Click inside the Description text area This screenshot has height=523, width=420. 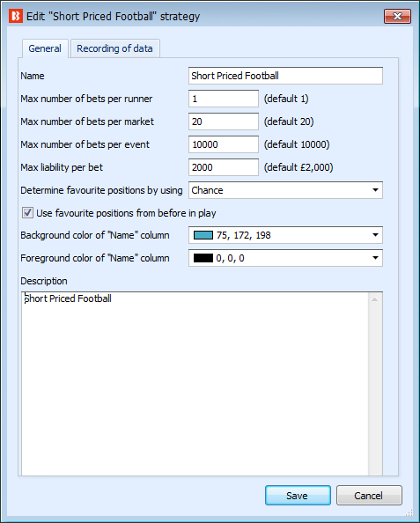(195, 384)
